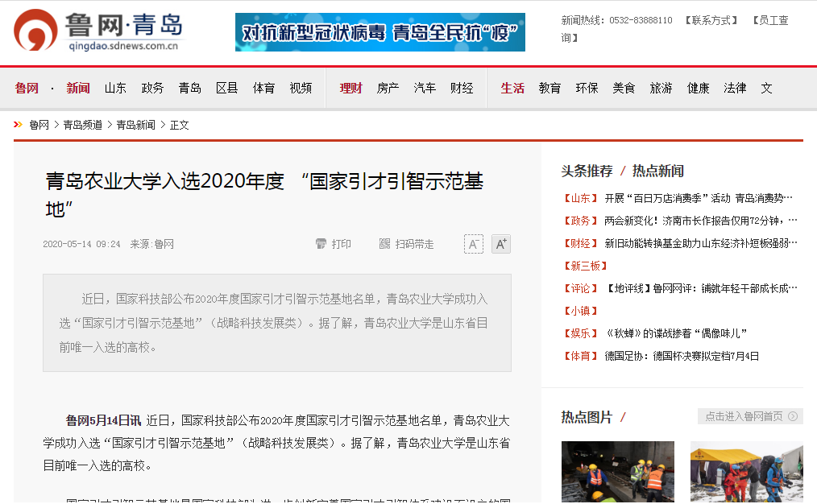
Task: Click the 青岛频道 breadcrumb link
Action: tap(82, 125)
